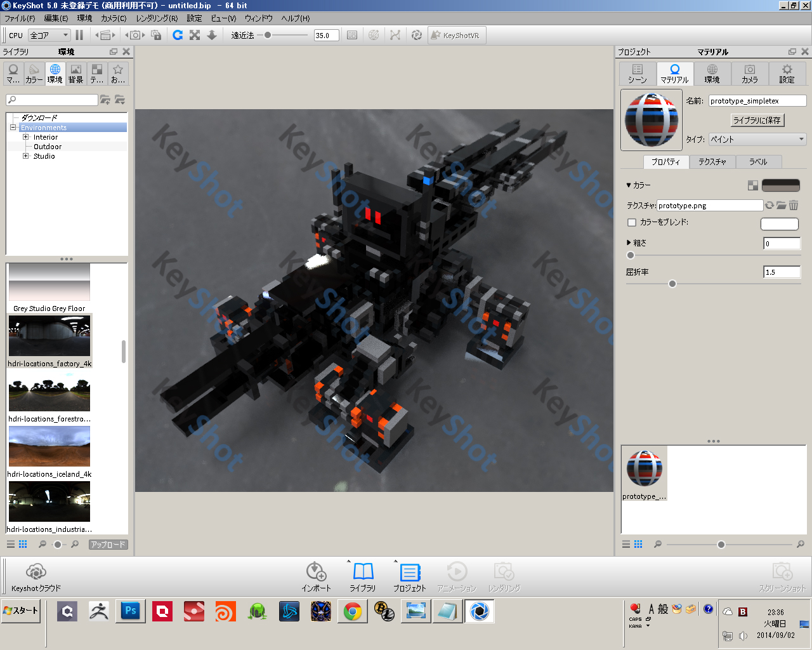The image size is (812, 650).
Task: Click the reload texture icon
Action: point(769,205)
